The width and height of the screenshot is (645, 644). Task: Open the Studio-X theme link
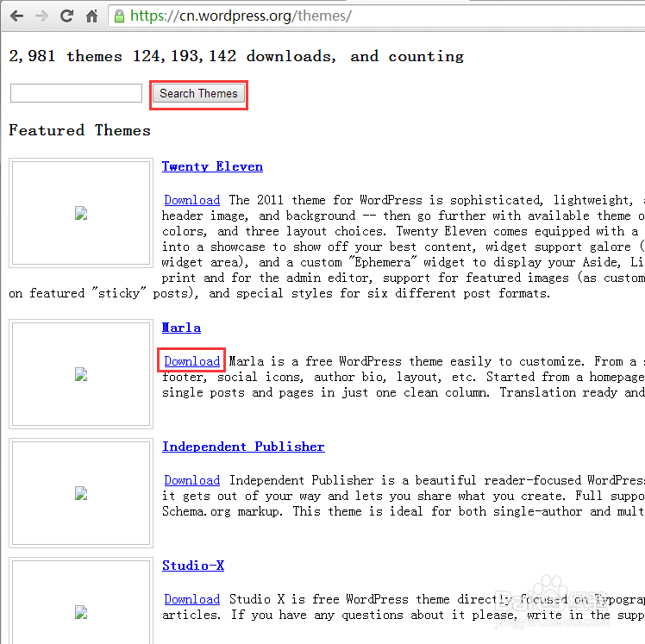click(193, 566)
